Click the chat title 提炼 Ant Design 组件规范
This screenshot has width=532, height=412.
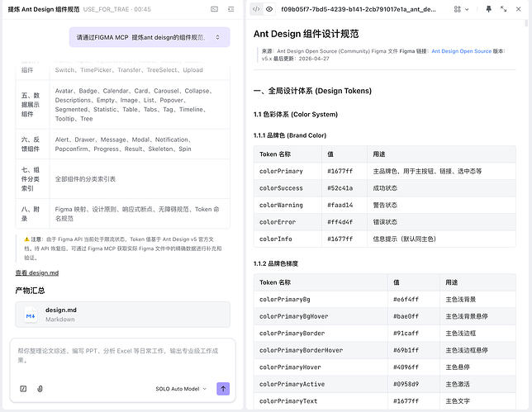coord(44,9)
